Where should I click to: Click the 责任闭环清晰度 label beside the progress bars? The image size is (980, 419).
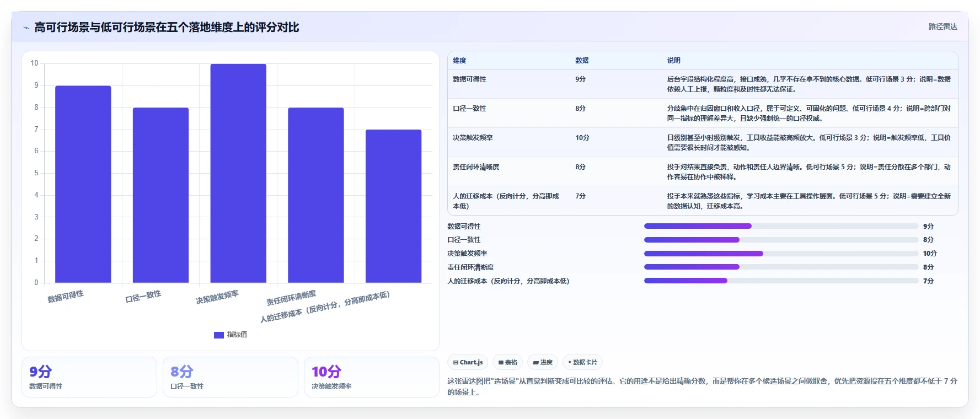click(470, 267)
